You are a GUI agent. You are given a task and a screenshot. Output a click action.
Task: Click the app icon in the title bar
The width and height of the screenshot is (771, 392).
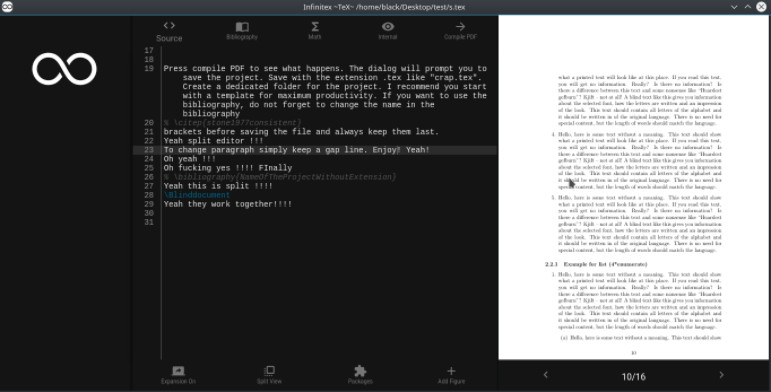(7, 7)
